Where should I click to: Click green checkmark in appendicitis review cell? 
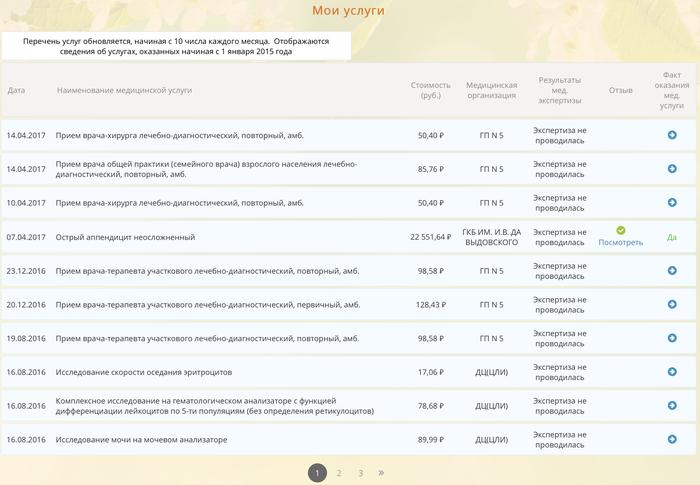click(621, 231)
